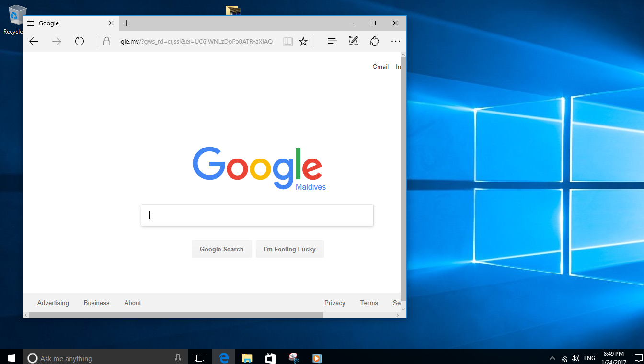This screenshot has height=364, width=644.
Task: Open the media player taskbar icon
Action: coord(317,358)
